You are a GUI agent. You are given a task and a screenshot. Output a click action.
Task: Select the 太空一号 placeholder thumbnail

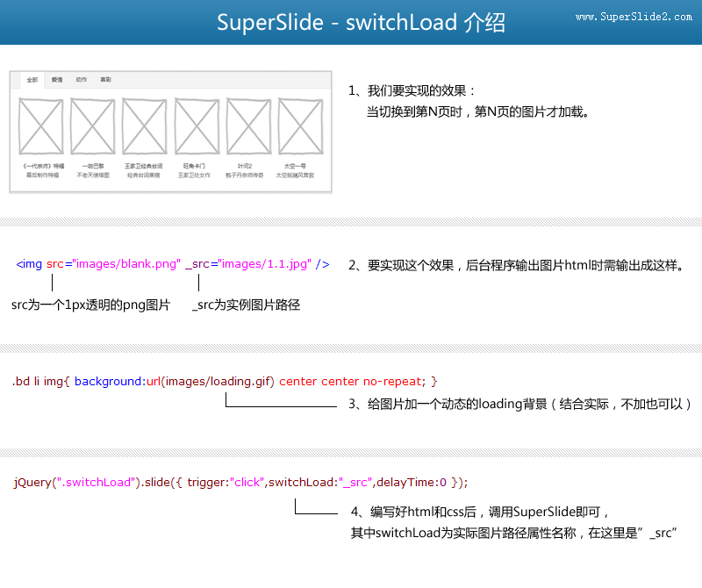coord(297,126)
